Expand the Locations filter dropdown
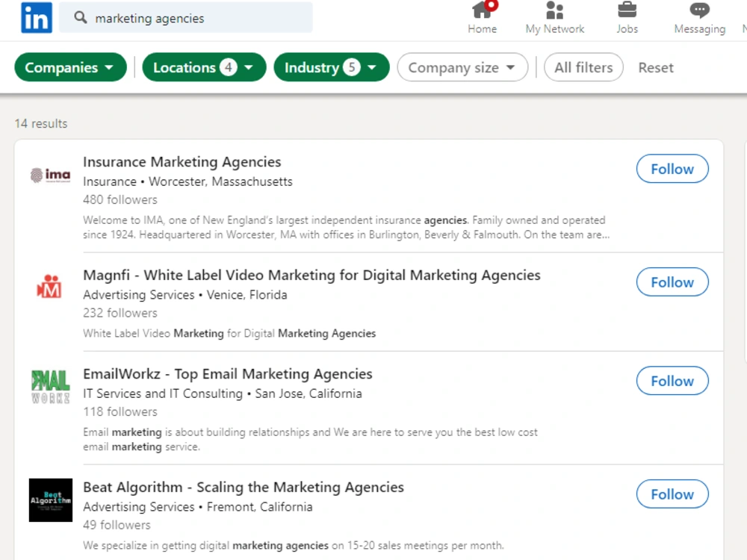This screenshot has height=560, width=747. (204, 67)
